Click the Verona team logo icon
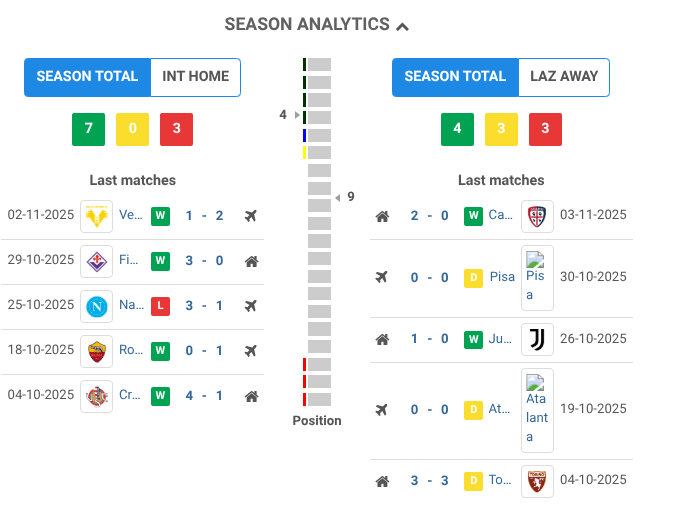678x507 pixels. [x=97, y=216]
